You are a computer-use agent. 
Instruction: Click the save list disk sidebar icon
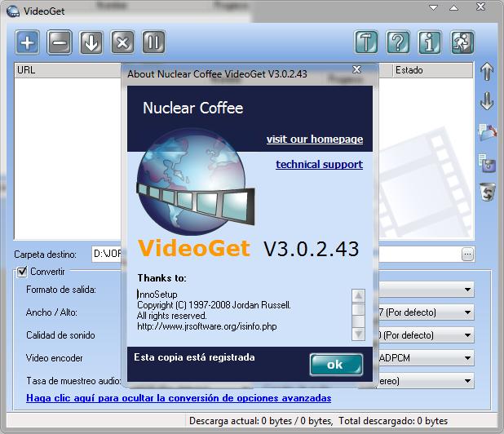pos(487,163)
